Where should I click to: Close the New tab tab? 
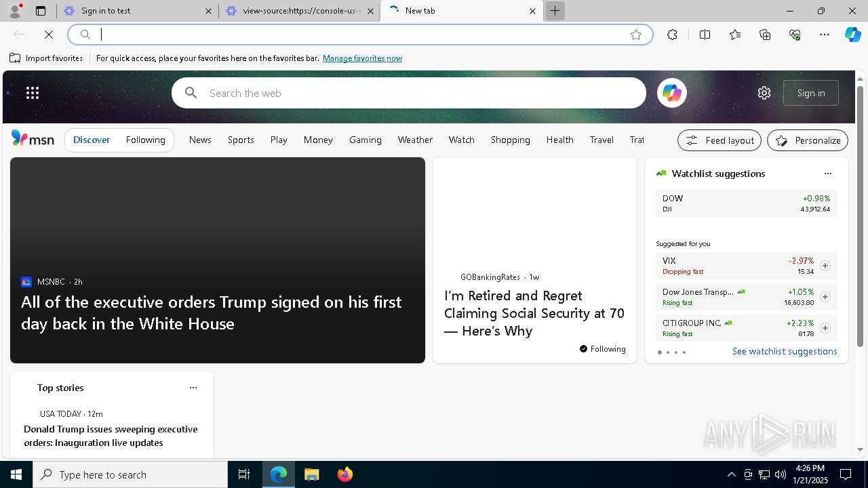[x=532, y=11]
